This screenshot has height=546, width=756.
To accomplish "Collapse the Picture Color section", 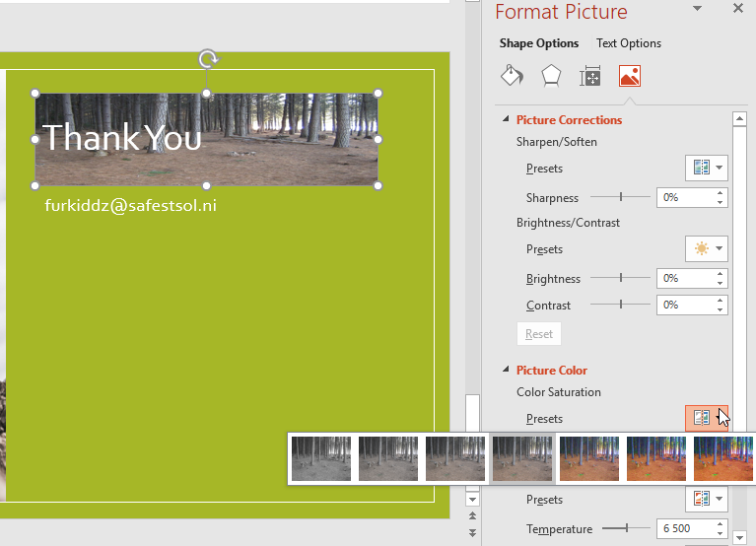I will [506, 370].
